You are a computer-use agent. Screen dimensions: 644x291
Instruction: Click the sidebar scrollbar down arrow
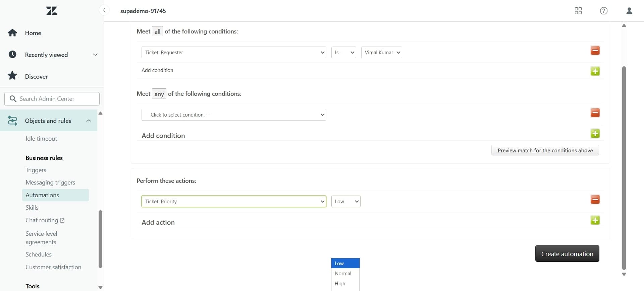click(100, 288)
